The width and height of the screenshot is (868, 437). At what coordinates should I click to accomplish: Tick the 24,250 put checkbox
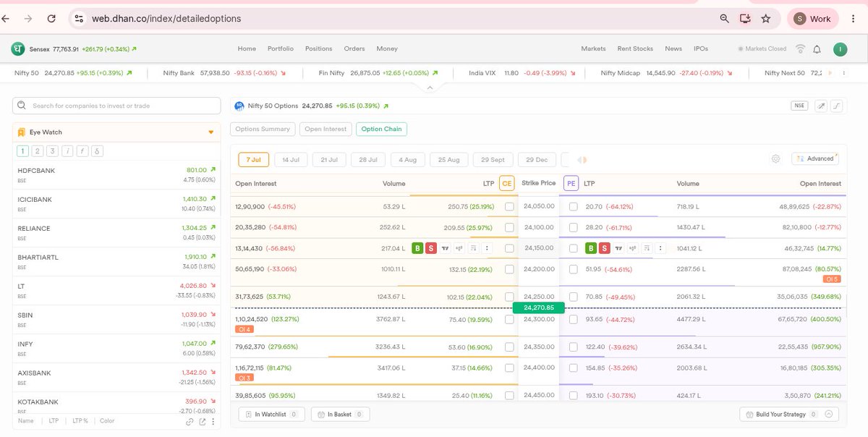pos(574,297)
